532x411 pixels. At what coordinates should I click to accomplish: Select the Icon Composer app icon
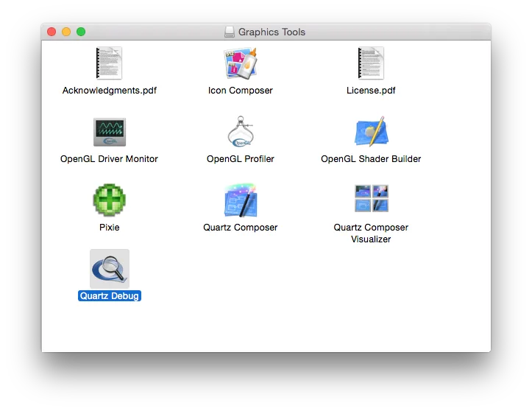241,63
